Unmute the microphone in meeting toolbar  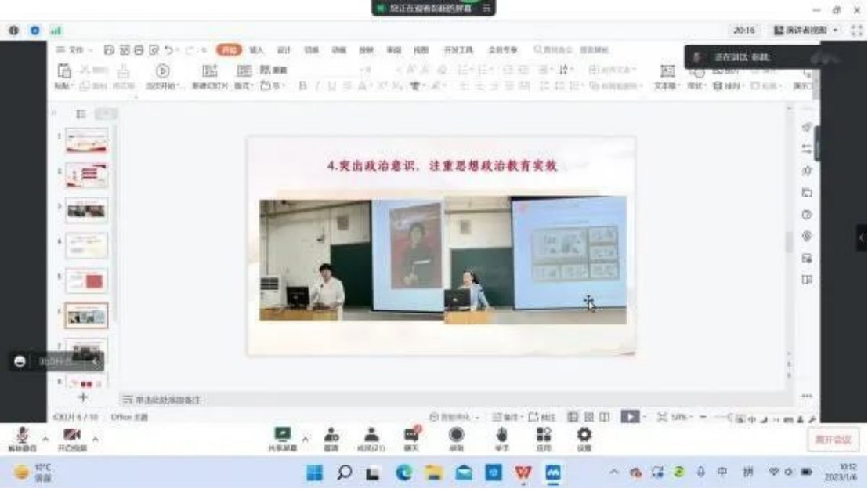coord(22,437)
